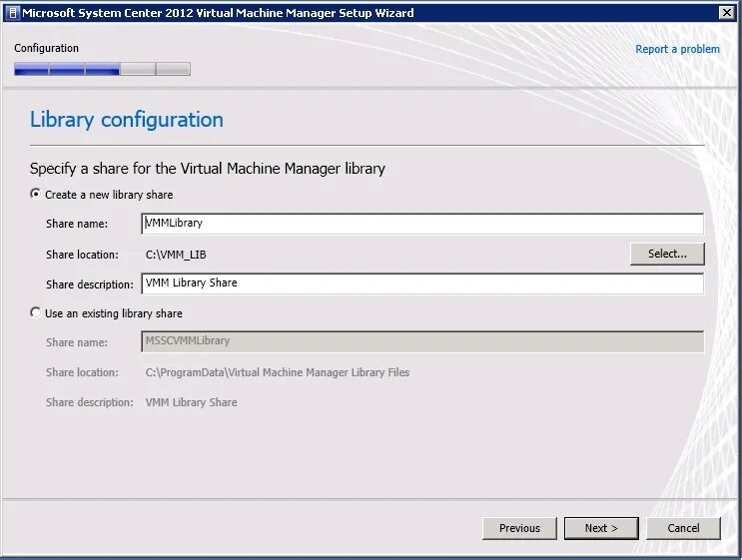Click the Specify a share instruction text
This screenshot has height=560, width=742.
(x=208, y=169)
